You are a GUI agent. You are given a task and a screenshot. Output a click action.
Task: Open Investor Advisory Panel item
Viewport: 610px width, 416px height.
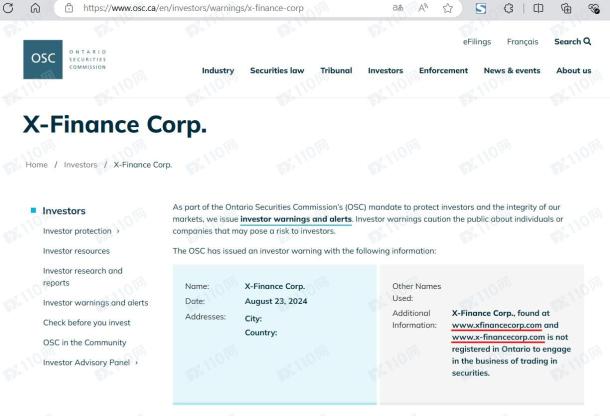pyautogui.click(x=86, y=362)
